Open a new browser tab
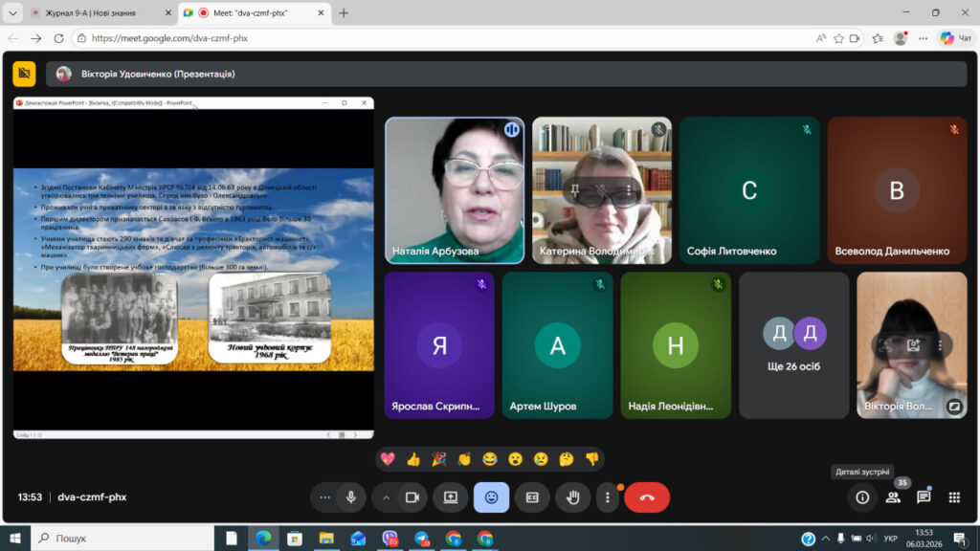 tap(344, 13)
